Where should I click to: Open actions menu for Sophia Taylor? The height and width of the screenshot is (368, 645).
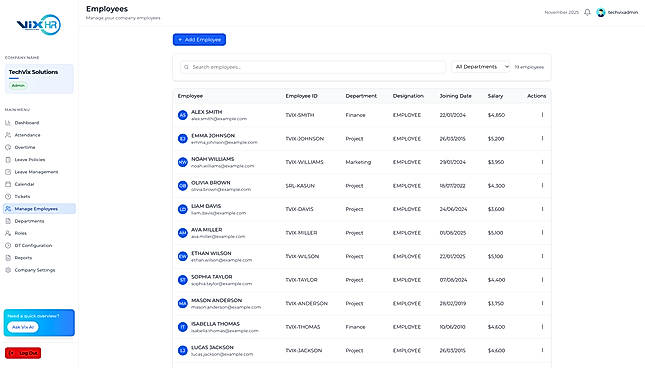pyautogui.click(x=542, y=280)
